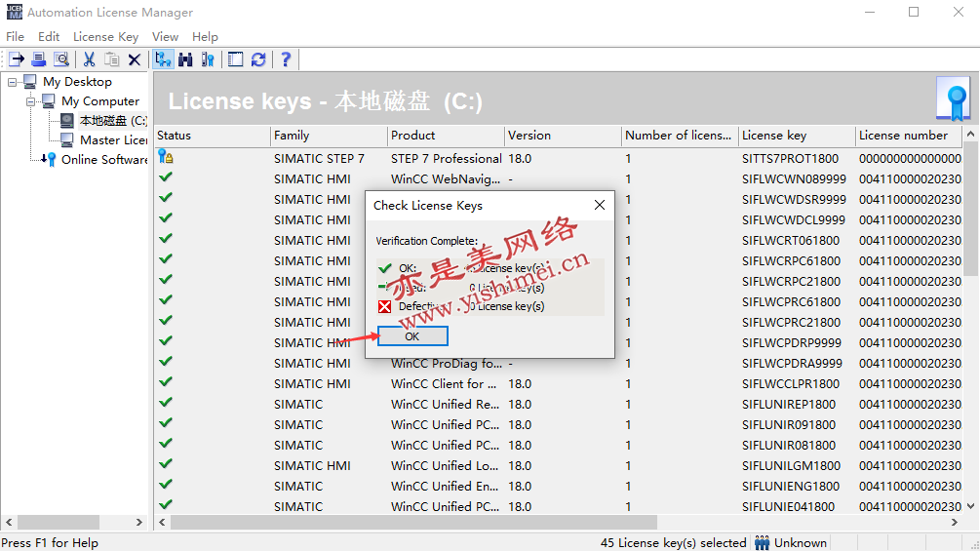Image resolution: width=980 pixels, height=551 pixels.
Task: Sort by the Version column header
Action: coord(563,136)
